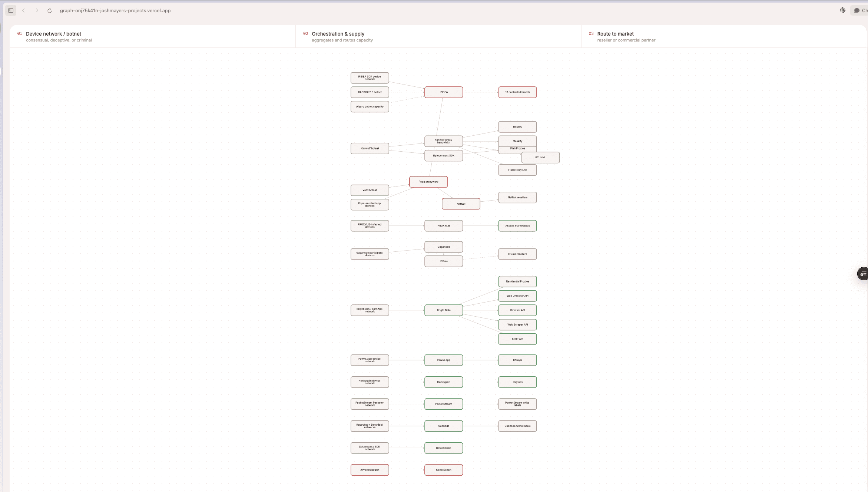Viewport: 868px width, 492px height.
Task: Select the IPRoyal node
Action: coord(517,360)
